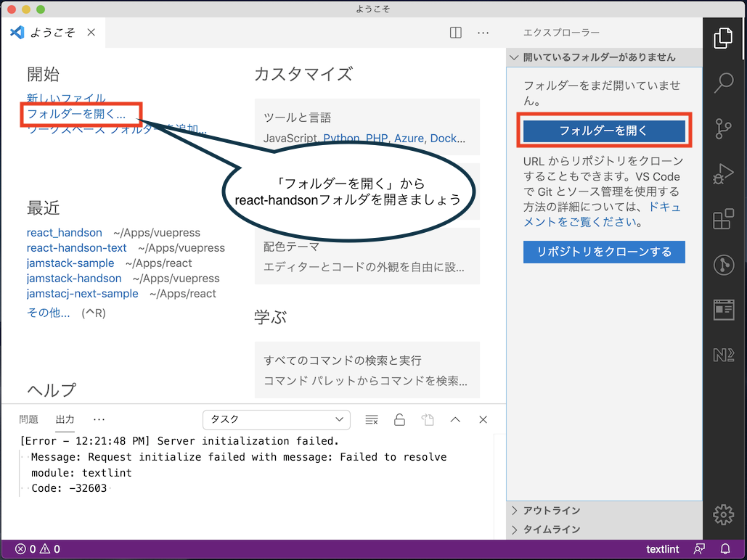Image resolution: width=747 pixels, height=560 pixels.
Task: Open the browser preview panel icon
Action: coord(723,310)
